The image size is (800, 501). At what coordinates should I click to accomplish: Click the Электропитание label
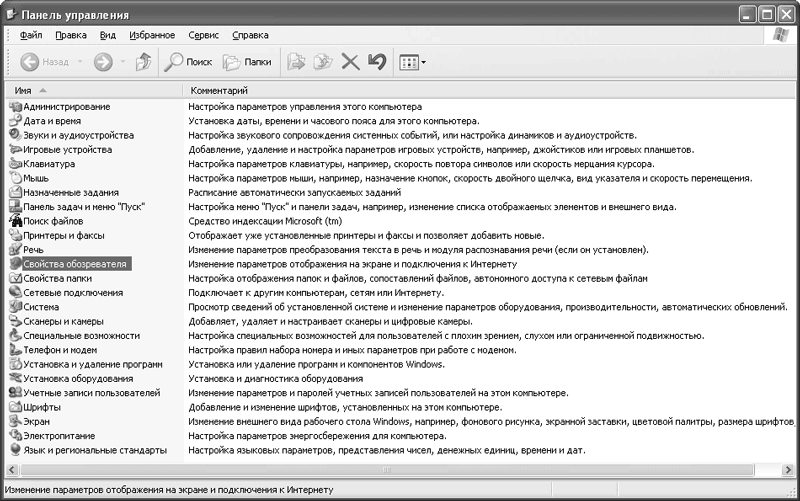click(59, 436)
